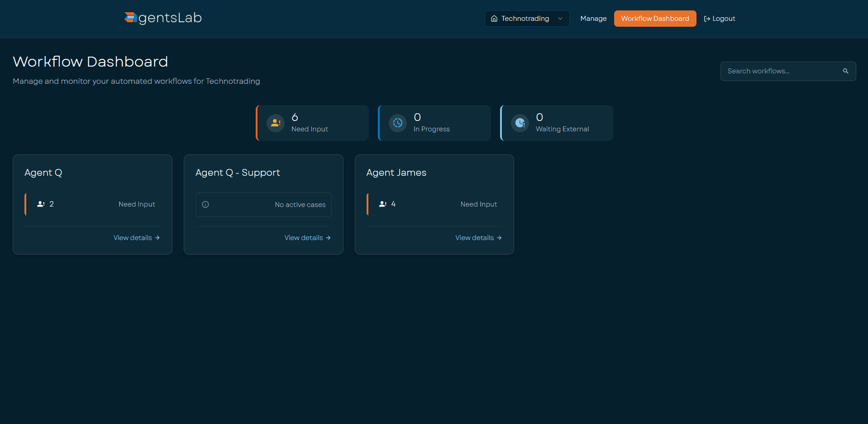Click the Logout exit icon
The image size is (868, 424).
coord(706,19)
